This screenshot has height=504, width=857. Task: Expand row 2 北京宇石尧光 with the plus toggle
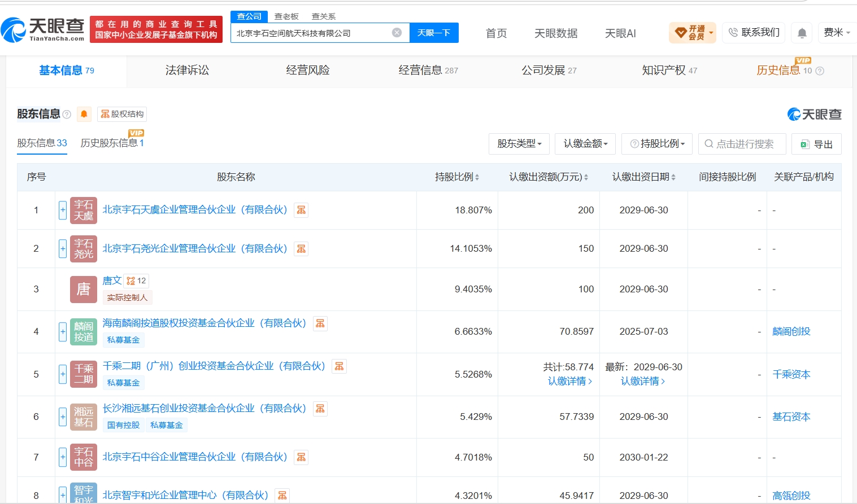[x=63, y=249]
